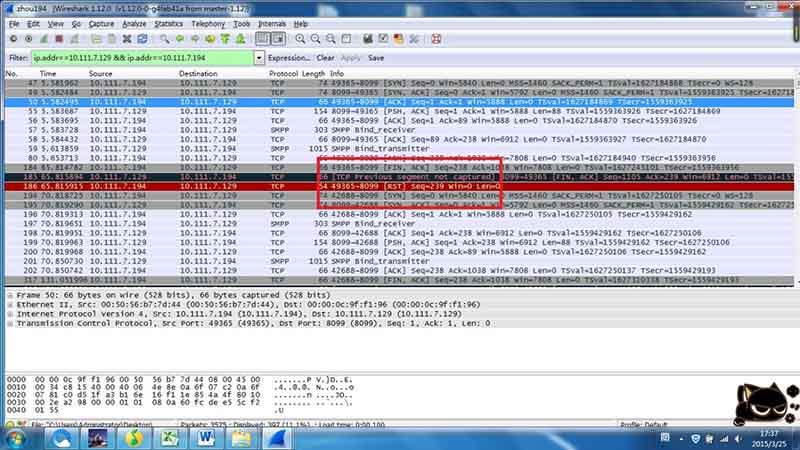Open the Telephony menu
The width and height of the screenshot is (800, 450).
(x=208, y=24)
